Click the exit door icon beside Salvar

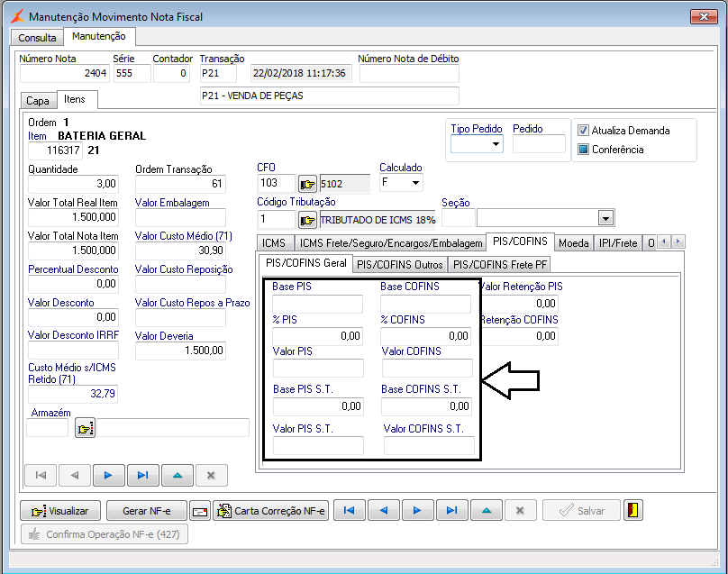tap(634, 510)
